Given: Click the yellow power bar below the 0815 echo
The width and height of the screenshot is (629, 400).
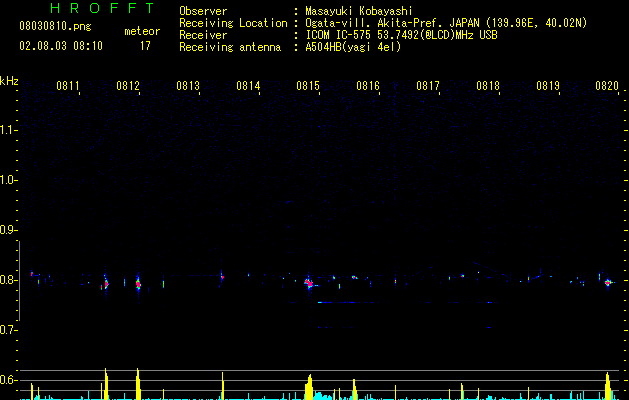Looking at the screenshot, I should pos(309,387).
